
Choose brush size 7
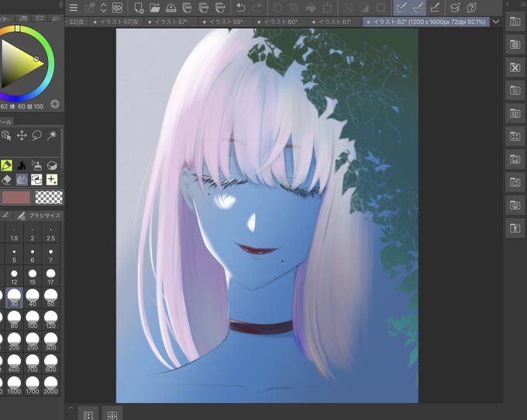[50, 255]
